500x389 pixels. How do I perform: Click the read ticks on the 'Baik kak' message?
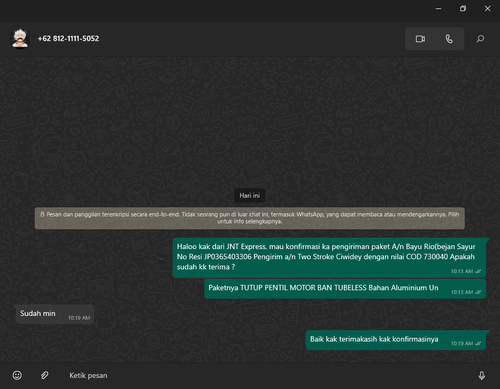point(478,344)
